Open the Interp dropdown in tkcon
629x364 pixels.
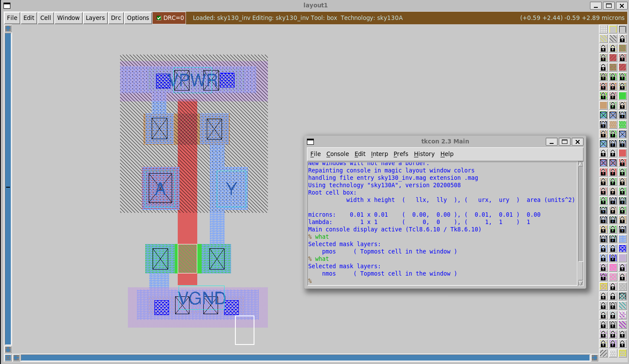379,154
